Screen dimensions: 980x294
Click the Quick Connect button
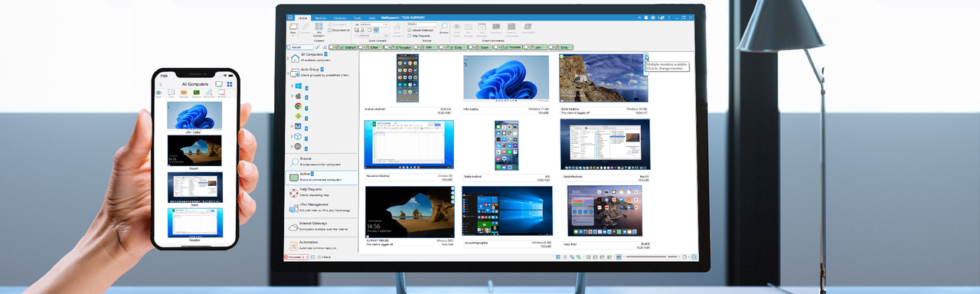[x=397, y=29]
